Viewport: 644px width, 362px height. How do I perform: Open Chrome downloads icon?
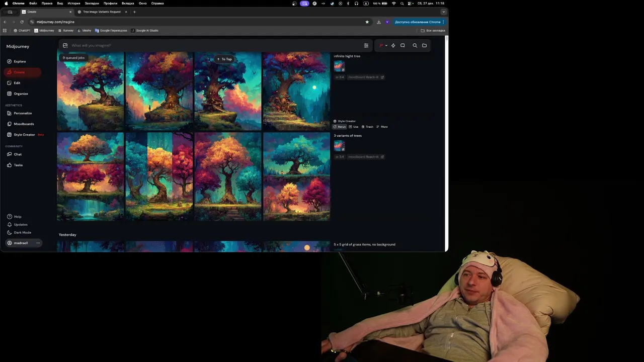(x=379, y=22)
